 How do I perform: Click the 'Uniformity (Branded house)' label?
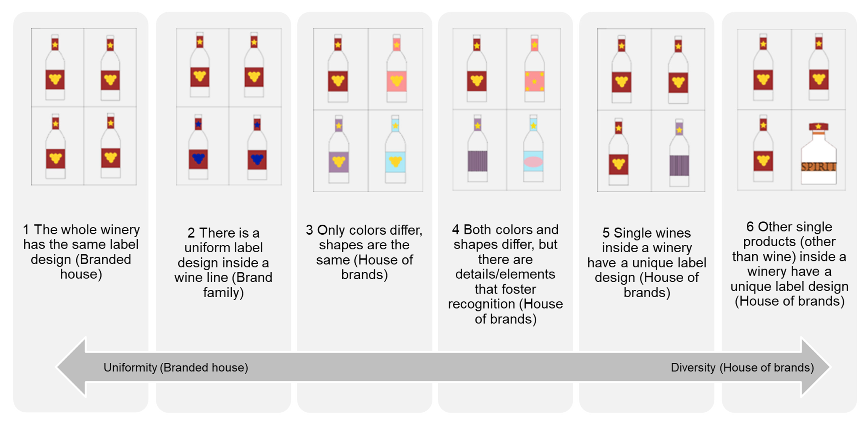(x=176, y=367)
